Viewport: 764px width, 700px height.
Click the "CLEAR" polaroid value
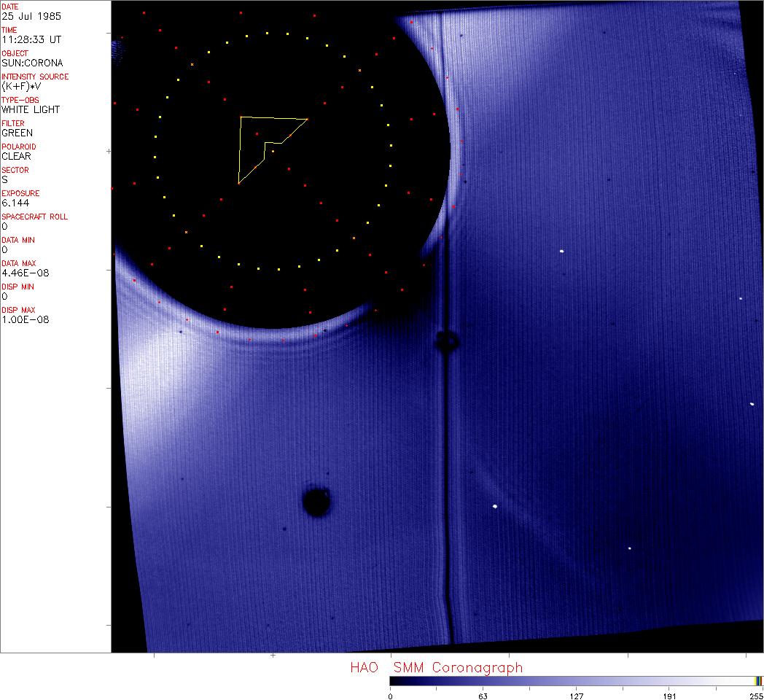point(16,156)
